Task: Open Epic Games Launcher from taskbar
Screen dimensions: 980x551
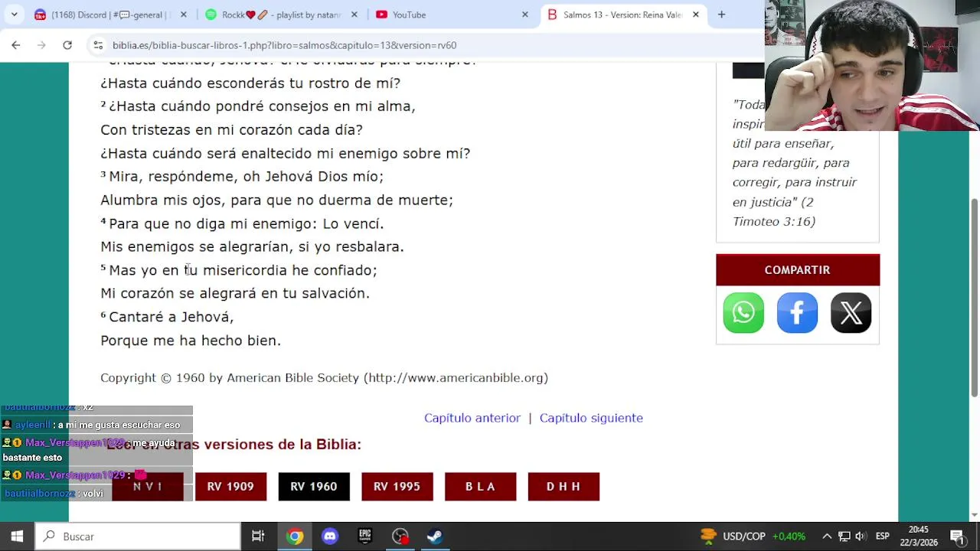Action: 365,536
